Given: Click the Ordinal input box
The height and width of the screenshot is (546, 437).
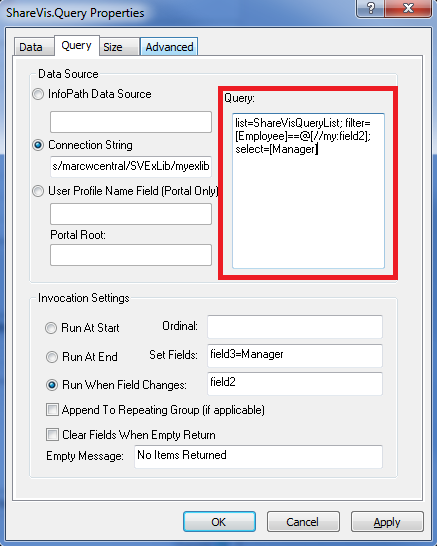Looking at the screenshot, I should 295,327.
